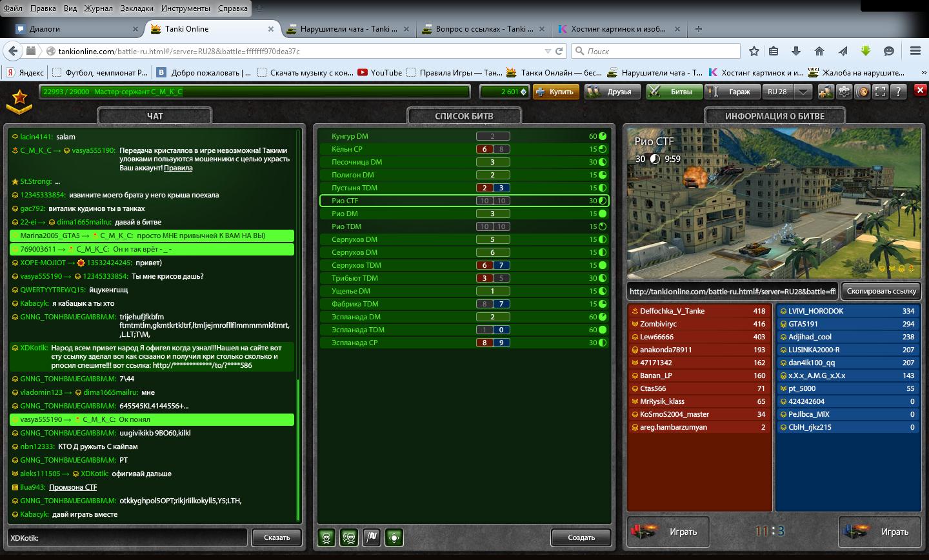The width and height of the screenshot is (929, 560).
Task: Open the game help question mark
Action: (898, 92)
